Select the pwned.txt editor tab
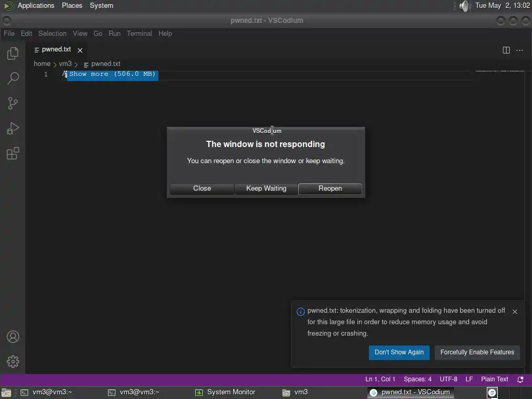532x399 pixels. pos(56,49)
